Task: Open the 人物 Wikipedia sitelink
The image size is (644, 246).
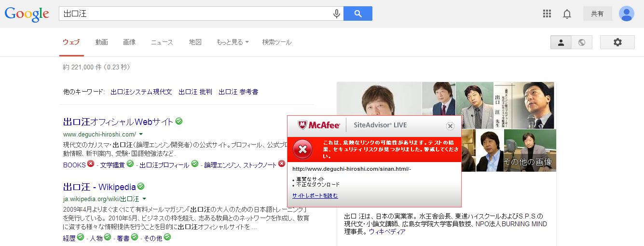Action: [96, 238]
